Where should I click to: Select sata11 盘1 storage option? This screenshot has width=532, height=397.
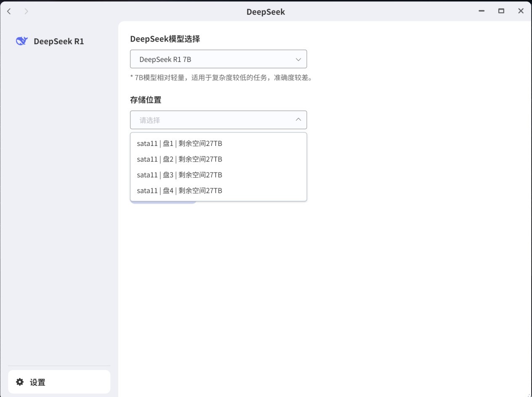click(218, 143)
